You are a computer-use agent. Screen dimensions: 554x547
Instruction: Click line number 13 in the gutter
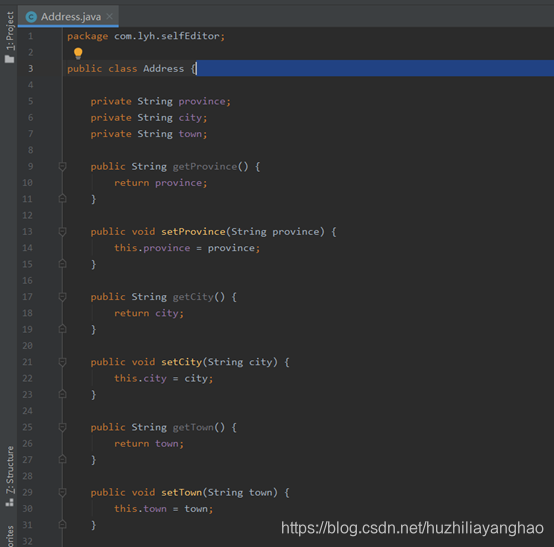click(x=28, y=231)
